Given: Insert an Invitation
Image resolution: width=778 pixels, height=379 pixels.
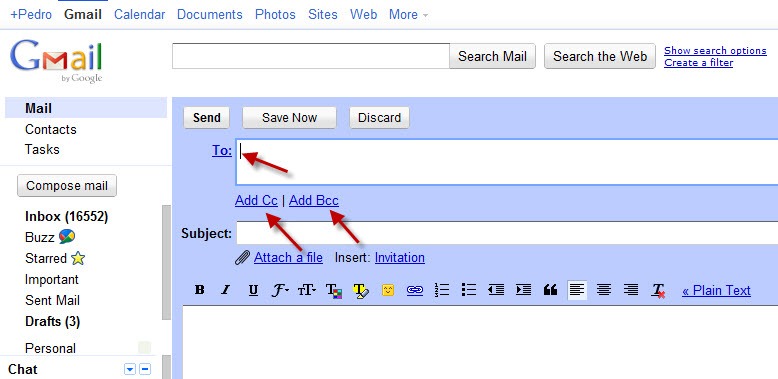Looking at the screenshot, I should pos(399,258).
